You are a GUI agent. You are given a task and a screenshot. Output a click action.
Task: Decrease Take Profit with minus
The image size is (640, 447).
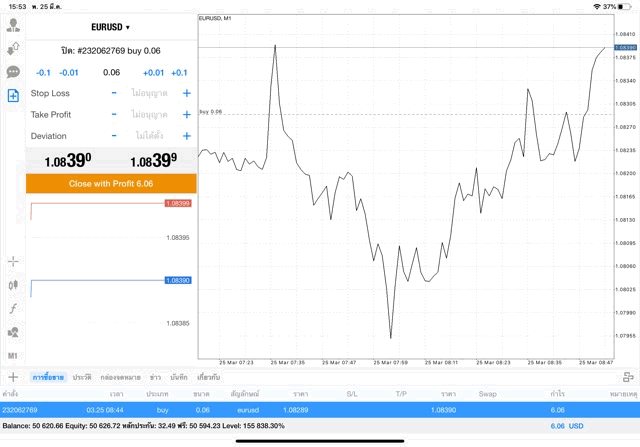(x=114, y=115)
